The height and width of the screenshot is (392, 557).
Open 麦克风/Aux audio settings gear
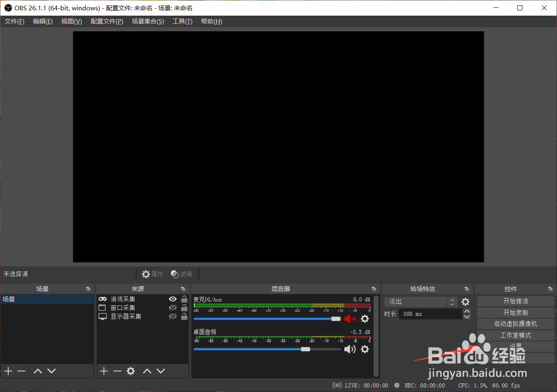365,319
